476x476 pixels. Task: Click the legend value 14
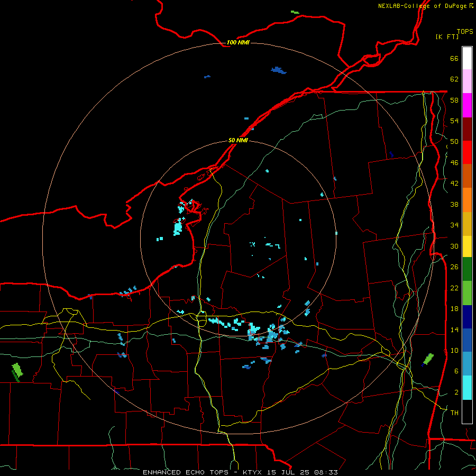[454, 329]
